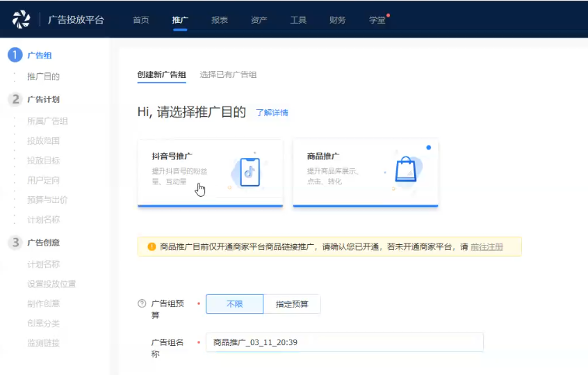
Task: Go to 广告创意 step in sidebar
Action: 44,243
